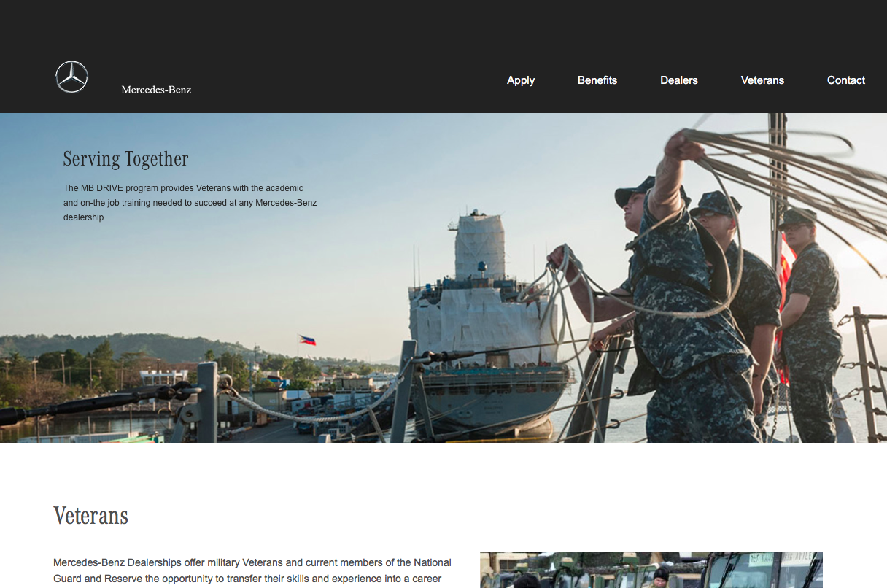Click the Serving Together hero heading

pos(125,158)
